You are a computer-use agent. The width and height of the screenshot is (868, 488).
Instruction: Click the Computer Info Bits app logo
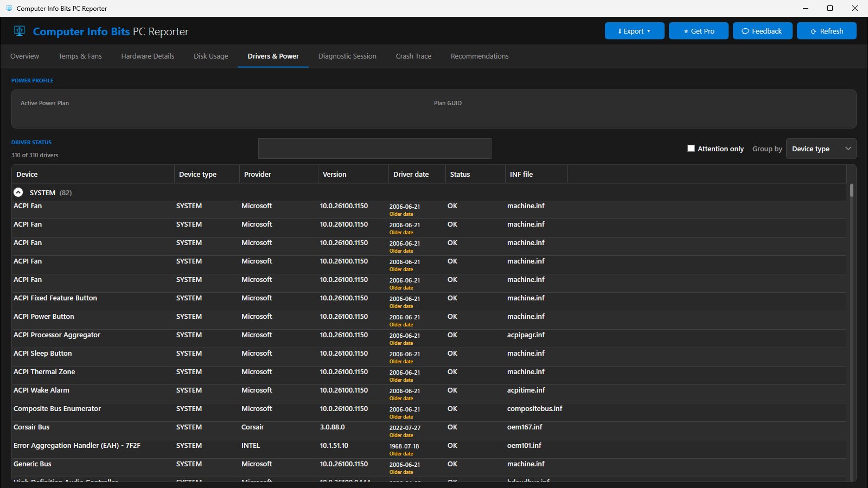(x=20, y=31)
